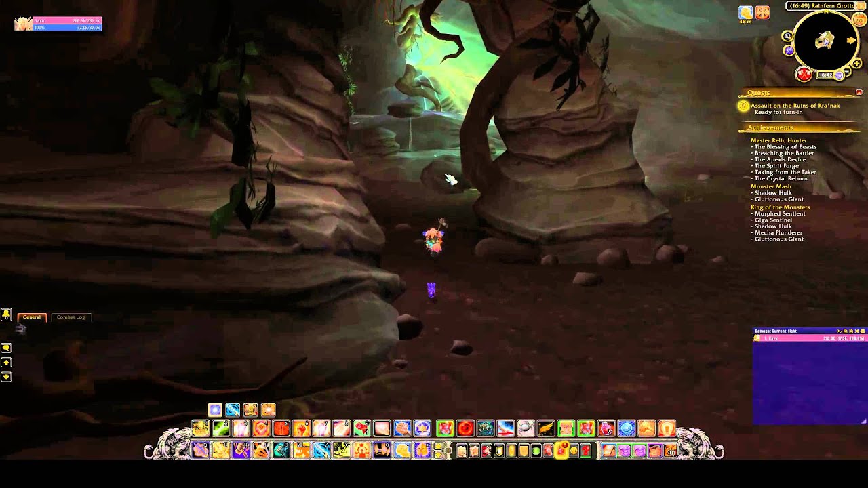Screen dimensions: 868x488
Task: Open the green Group Finder micro-button
Action: 536,450
